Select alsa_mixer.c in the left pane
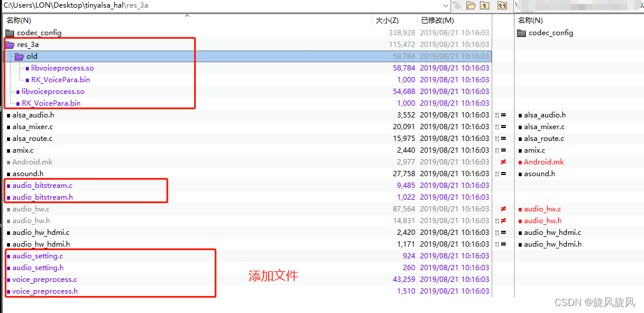The image size is (644, 313). pyautogui.click(x=32, y=127)
